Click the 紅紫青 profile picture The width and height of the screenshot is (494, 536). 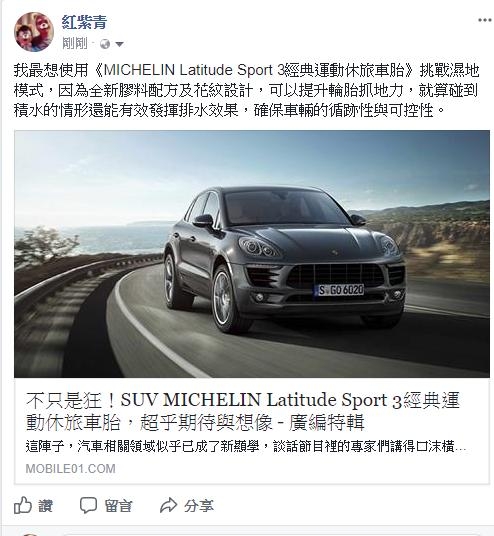[x=34, y=32]
